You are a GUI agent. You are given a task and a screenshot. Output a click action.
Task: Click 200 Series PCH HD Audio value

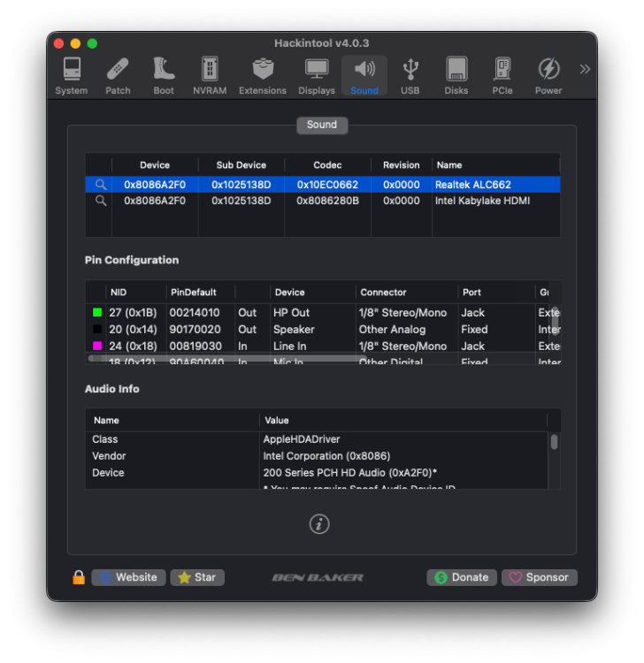click(350, 473)
